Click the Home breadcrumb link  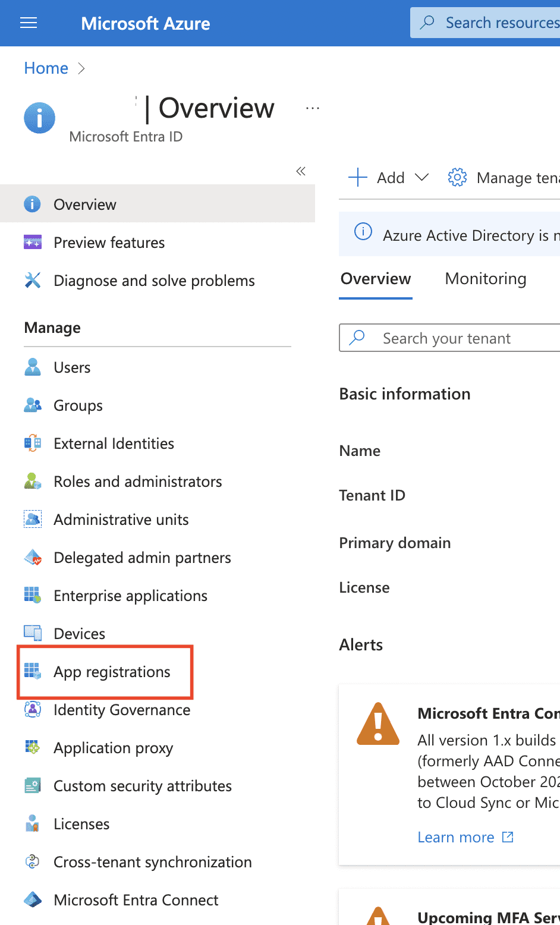coord(46,68)
